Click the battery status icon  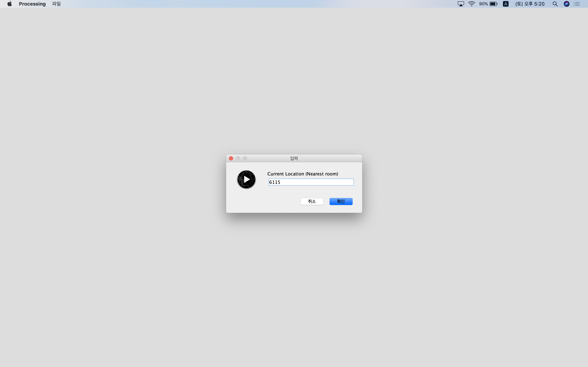pos(493,4)
